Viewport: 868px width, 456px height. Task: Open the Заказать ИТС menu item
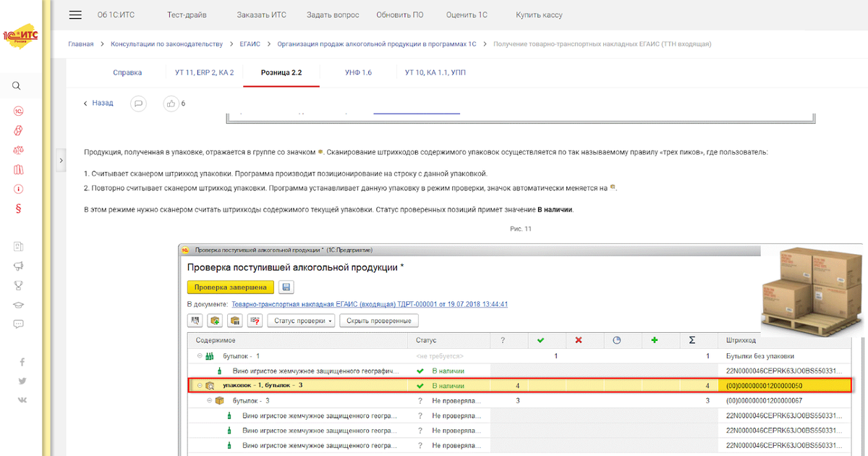(x=262, y=14)
